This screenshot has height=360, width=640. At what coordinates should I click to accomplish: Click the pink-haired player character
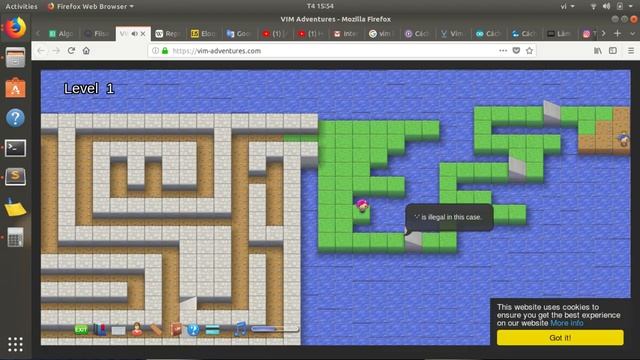point(362,205)
